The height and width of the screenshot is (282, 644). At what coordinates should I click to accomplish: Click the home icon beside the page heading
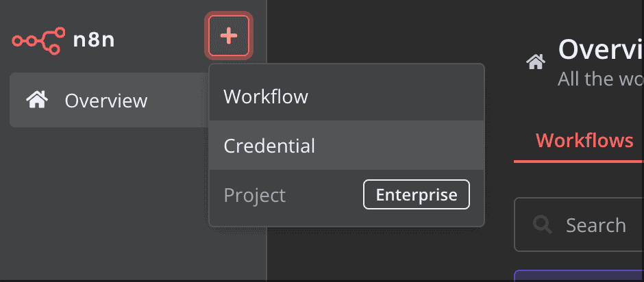(536, 62)
